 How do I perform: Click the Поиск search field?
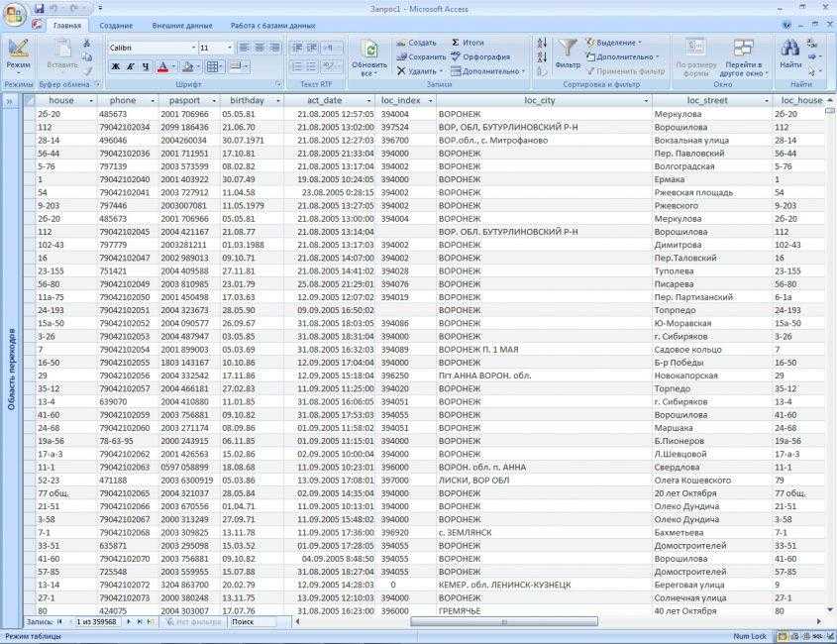click(x=257, y=622)
